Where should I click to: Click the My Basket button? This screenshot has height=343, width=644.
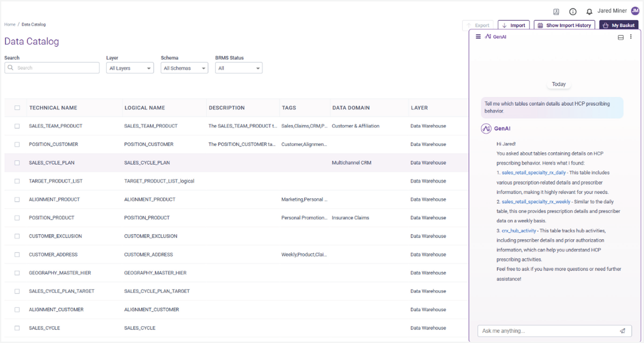(619, 25)
